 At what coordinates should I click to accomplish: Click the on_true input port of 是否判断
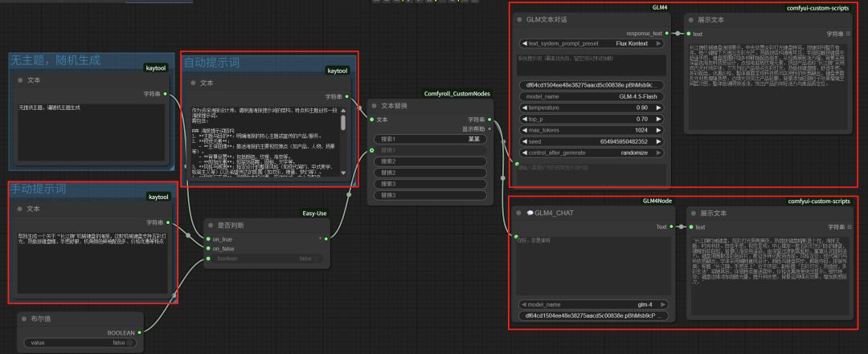tap(209, 239)
